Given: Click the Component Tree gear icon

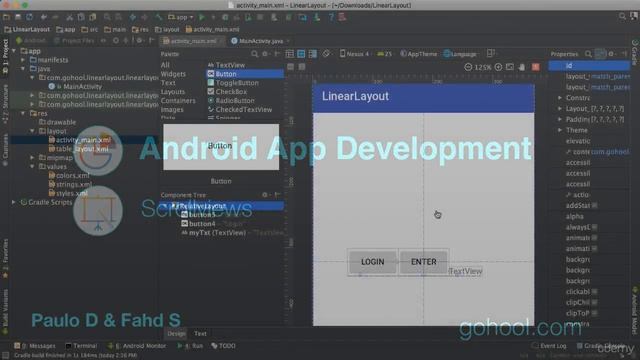Looking at the screenshot, I should point(265,195).
